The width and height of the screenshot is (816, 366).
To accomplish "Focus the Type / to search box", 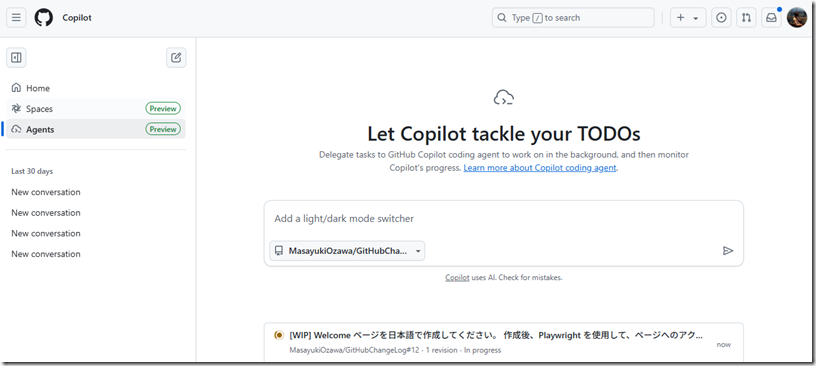I will click(x=573, y=18).
